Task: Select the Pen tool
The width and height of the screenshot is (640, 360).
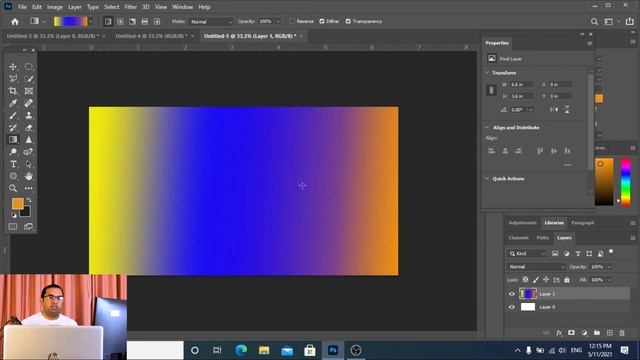Action: pos(29,152)
